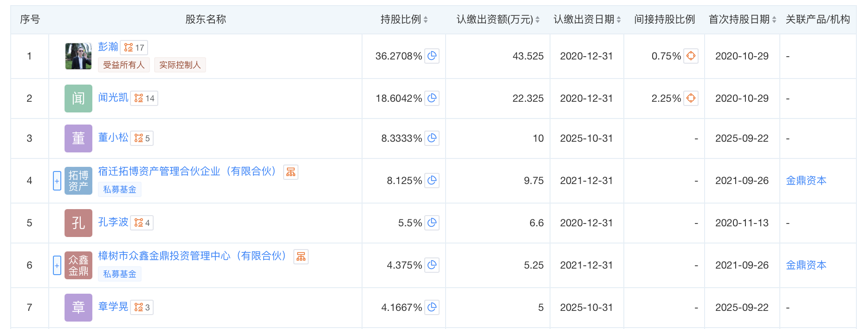Image resolution: width=868 pixels, height=329 pixels.
Task: Click indirect holding icon beside 0.75%
Action: (x=691, y=56)
